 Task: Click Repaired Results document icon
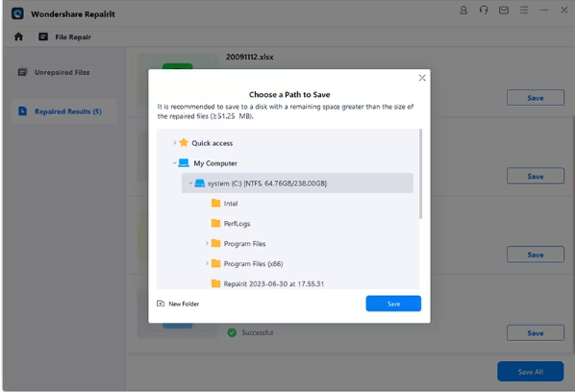coord(23,111)
